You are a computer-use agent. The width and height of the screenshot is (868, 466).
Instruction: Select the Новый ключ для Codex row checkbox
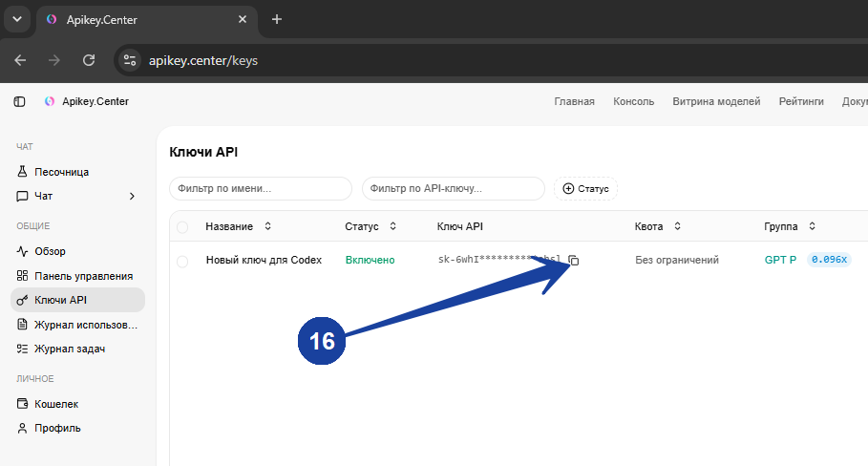pyautogui.click(x=182, y=262)
